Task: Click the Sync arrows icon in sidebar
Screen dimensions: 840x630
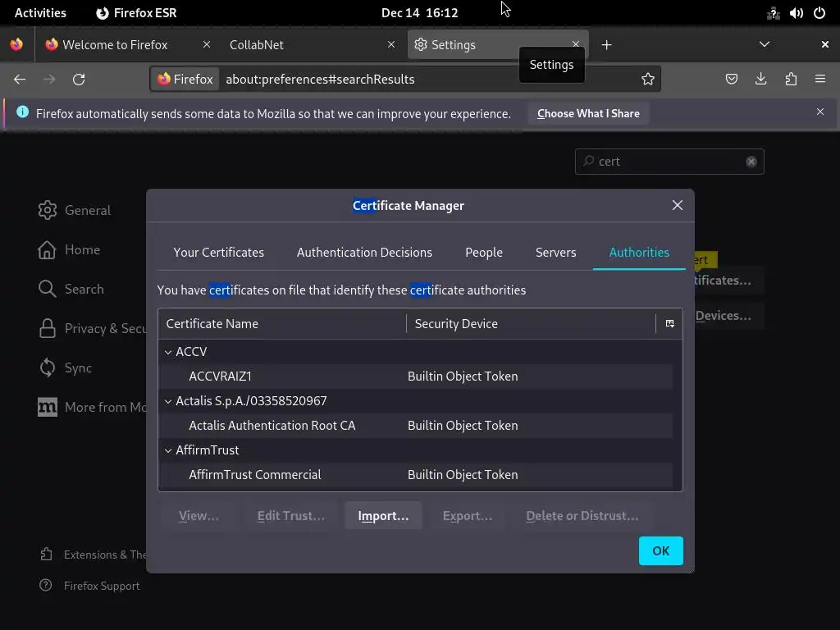Action: tap(47, 367)
